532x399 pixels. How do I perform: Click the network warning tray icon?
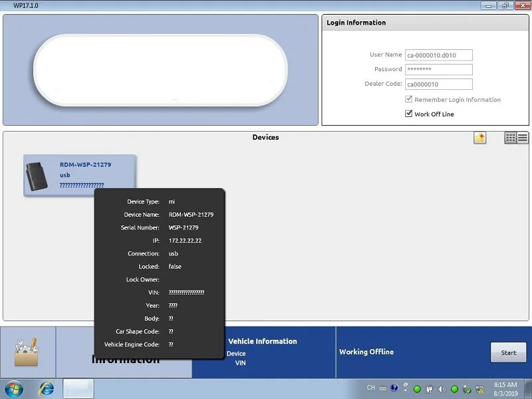tap(479, 389)
